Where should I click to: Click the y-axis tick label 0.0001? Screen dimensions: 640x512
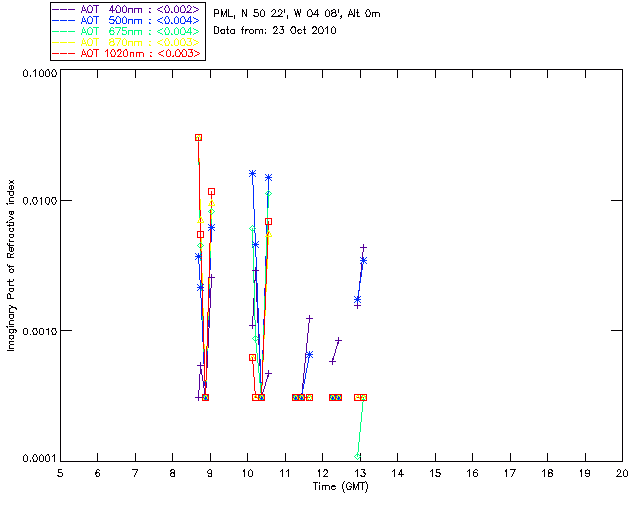tap(40, 459)
